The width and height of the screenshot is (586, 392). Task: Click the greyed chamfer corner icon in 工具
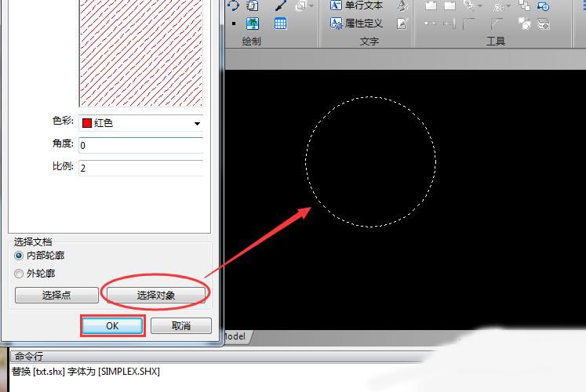496,24
